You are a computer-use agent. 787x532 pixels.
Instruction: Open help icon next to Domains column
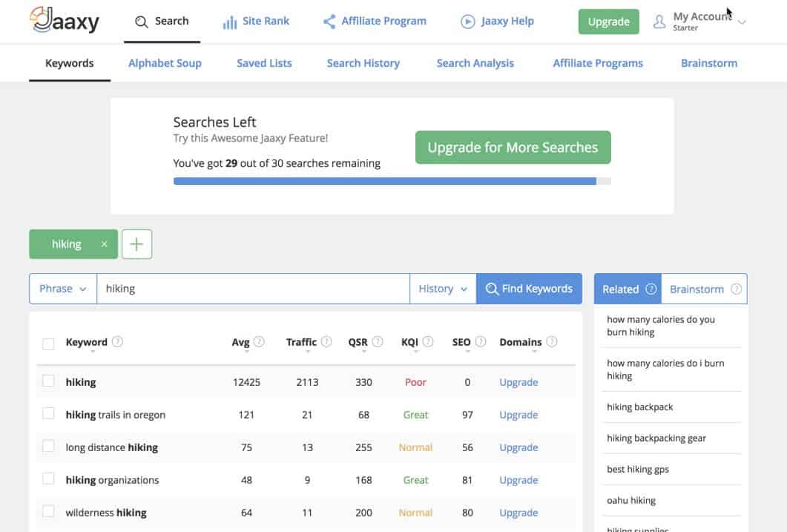pos(552,342)
